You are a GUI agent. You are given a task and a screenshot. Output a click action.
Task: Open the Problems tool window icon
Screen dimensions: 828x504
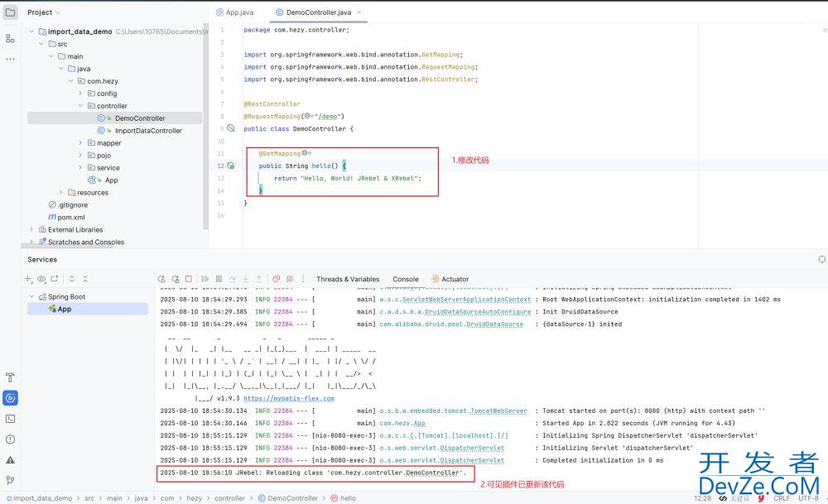coord(10,439)
